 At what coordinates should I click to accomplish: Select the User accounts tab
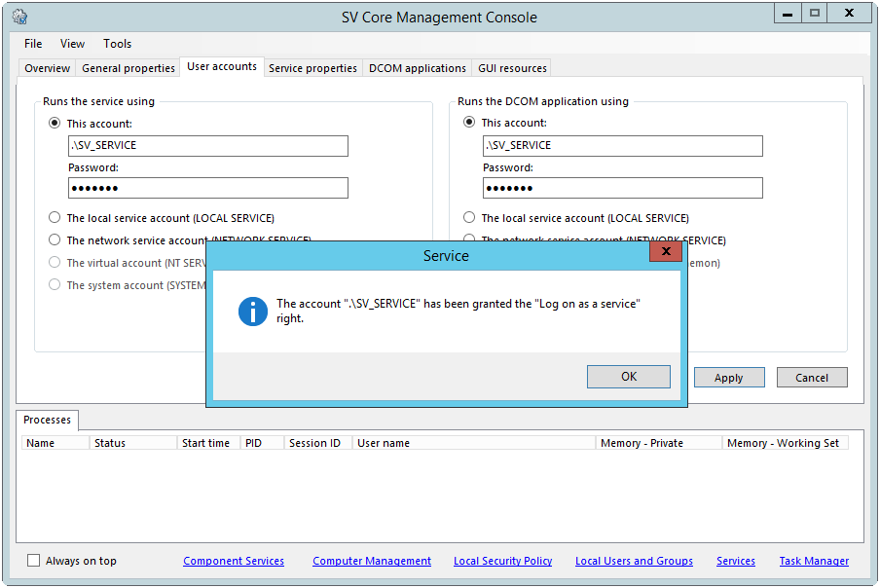tap(222, 67)
